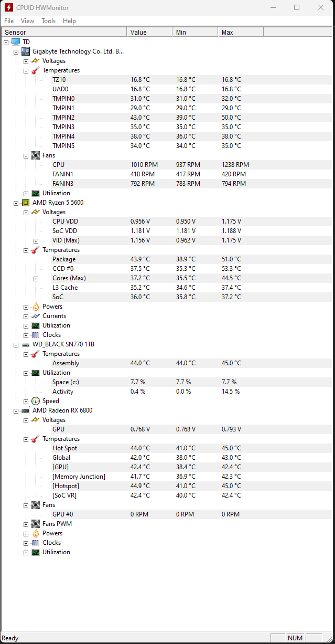Click the Radeon Clocks waveform icon

click(x=35, y=543)
